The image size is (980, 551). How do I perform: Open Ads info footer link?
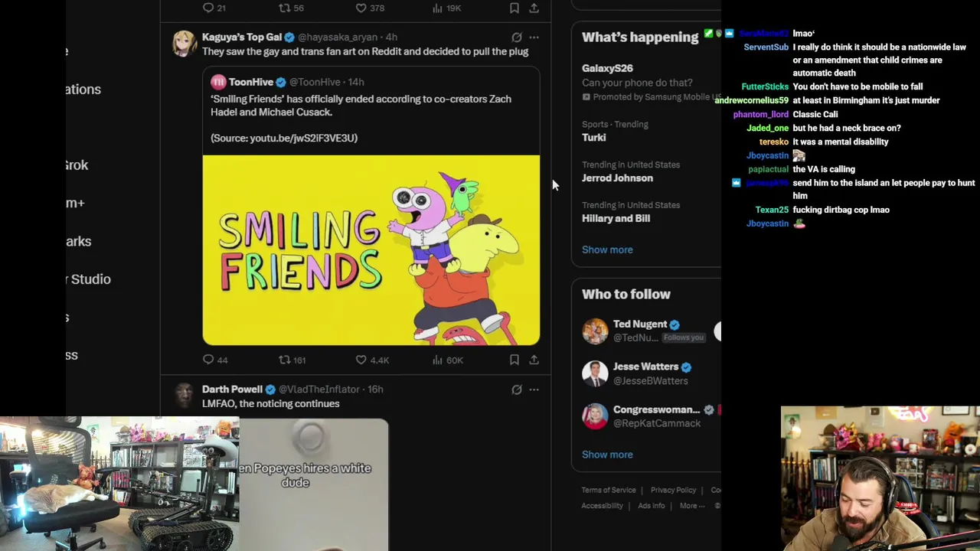point(652,506)
